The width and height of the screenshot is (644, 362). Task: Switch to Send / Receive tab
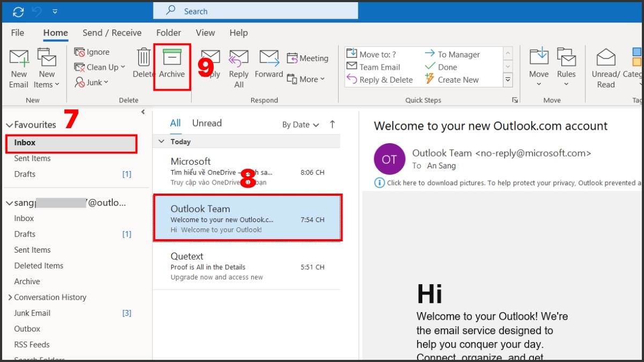113,33
